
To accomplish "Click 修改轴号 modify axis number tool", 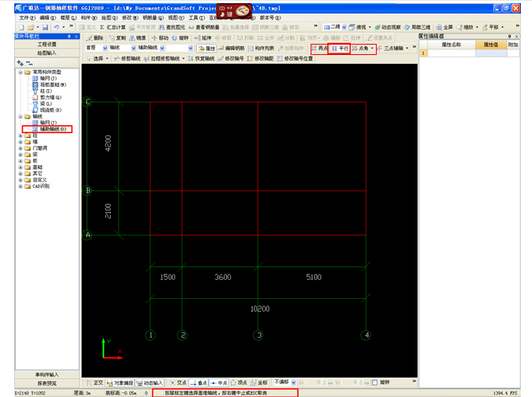I will click(x=231, y=58).
